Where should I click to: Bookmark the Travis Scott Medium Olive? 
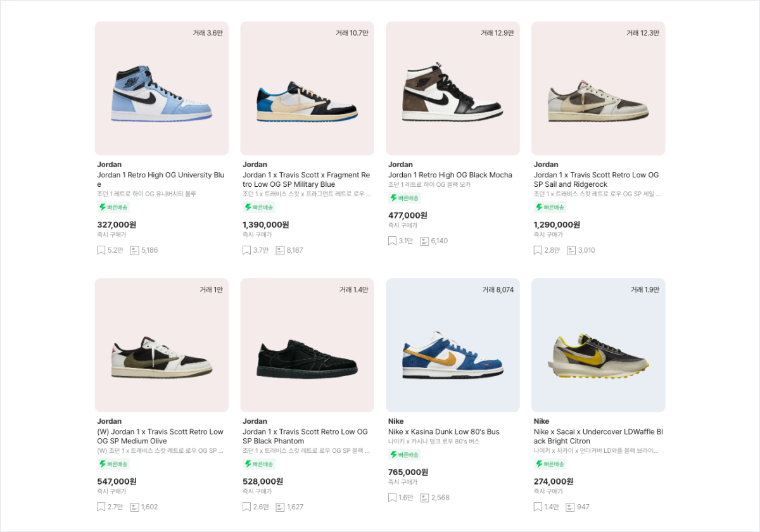101,507
